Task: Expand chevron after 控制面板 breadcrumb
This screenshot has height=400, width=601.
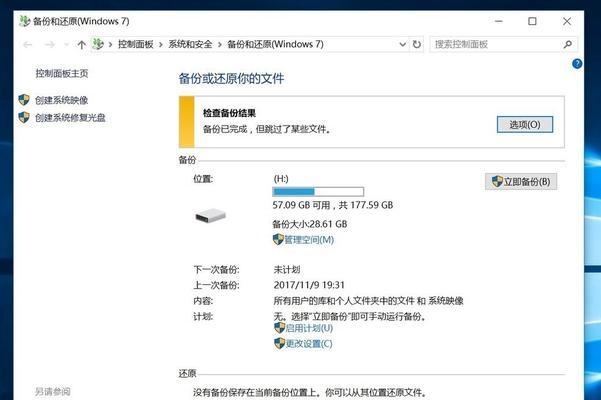Action: (x=161, y=45)
